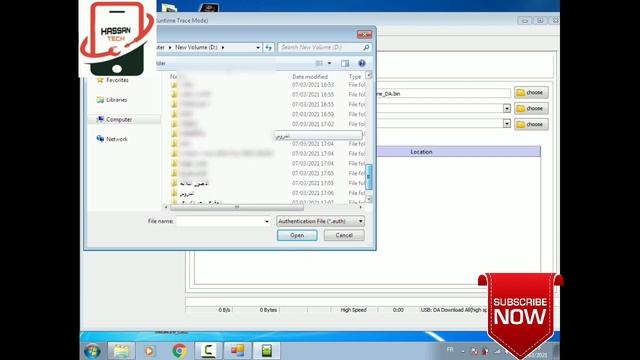Click the 0 B/s status bar entry
Viewport: 640px width, 360px height.
pos(224,310)
